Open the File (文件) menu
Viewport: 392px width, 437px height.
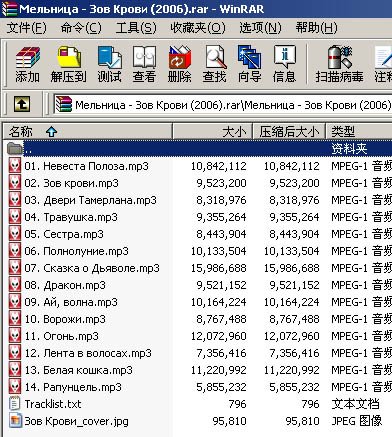[x=27, y=28]
